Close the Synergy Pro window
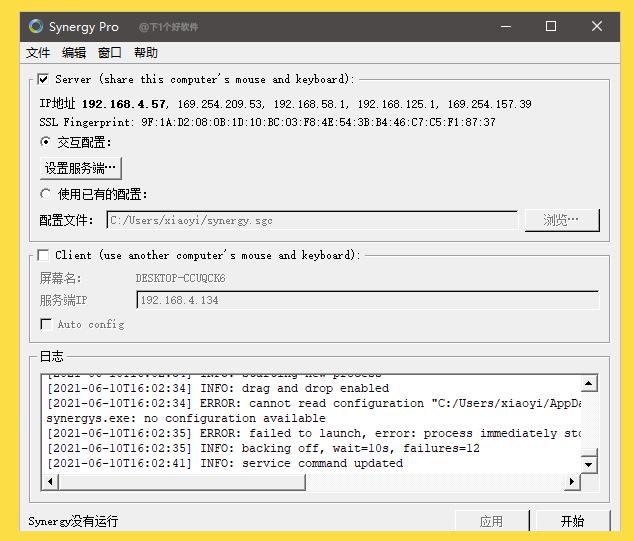 [597, 27]
